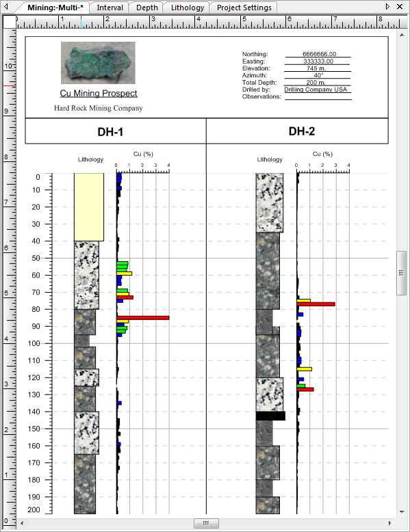Click the tab scroll right arrow
The width and height of the screenshot is (410, 532).
coord(387,6)
